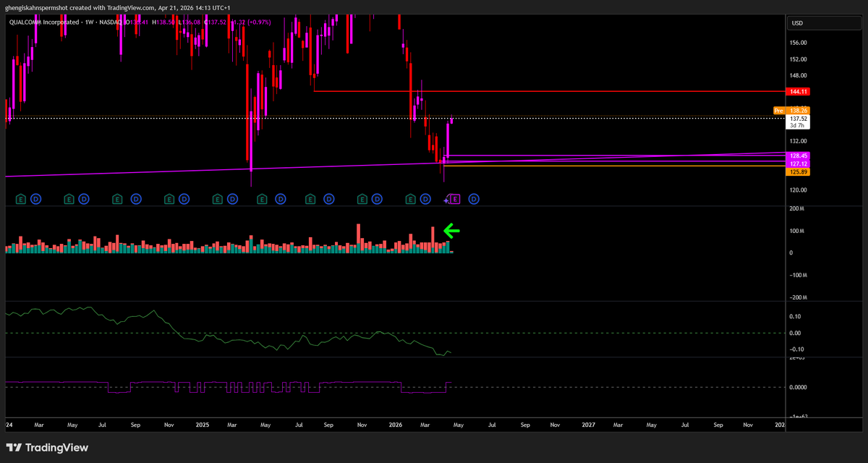Click the upcoming purple earnings E marker

point(455,198)
